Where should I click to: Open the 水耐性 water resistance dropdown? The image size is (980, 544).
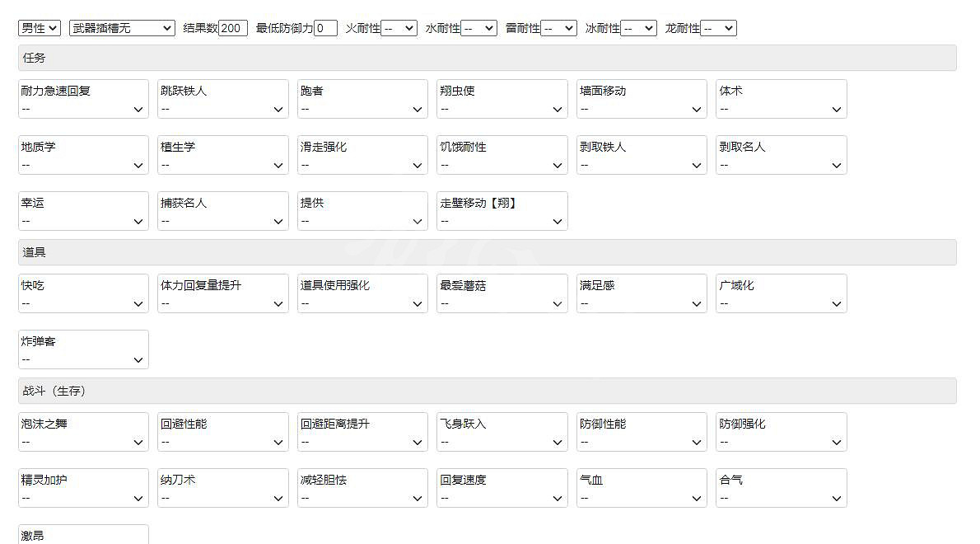(479, 27)
